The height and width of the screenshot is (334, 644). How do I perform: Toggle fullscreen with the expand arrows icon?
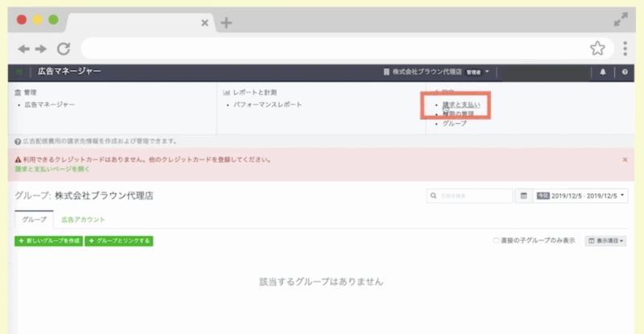pos(621,19)
